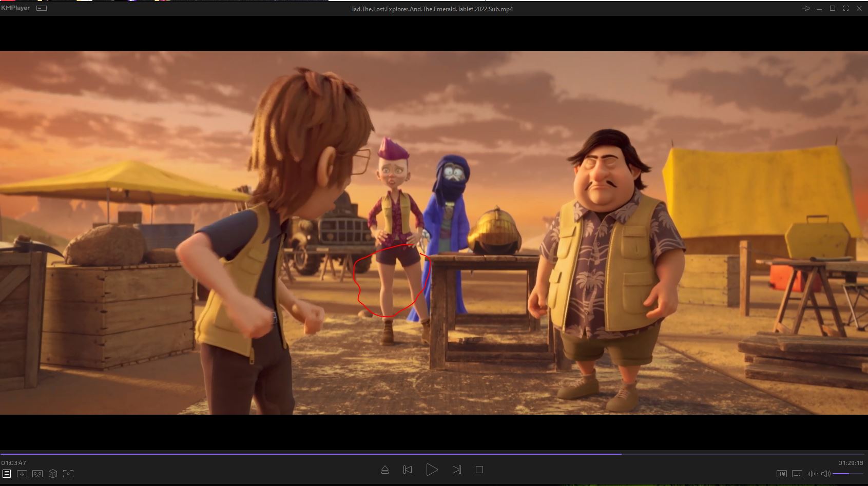868x486 pixels.
Task: Open the audio equalizer waveform icon
Action: click(812, 474)
